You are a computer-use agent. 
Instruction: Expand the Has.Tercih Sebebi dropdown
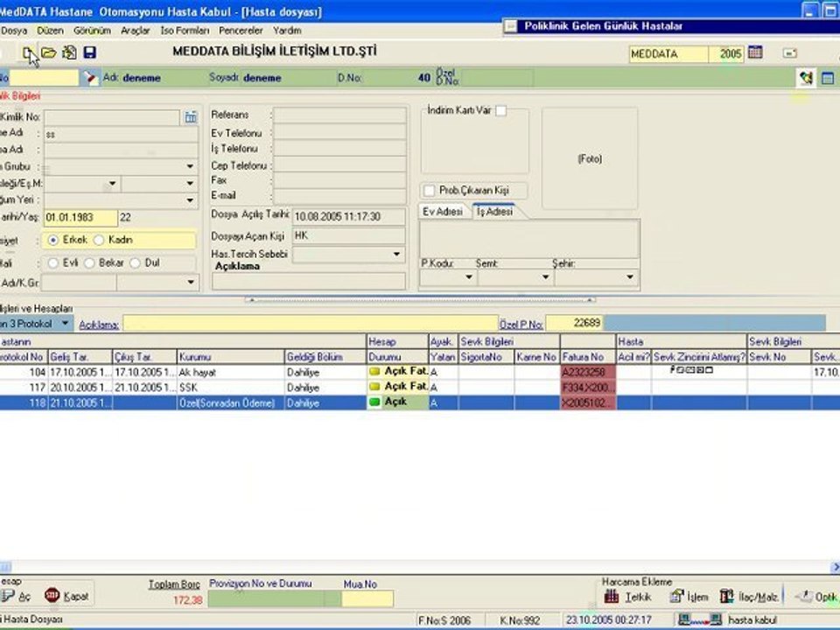(x=396, y=254)
